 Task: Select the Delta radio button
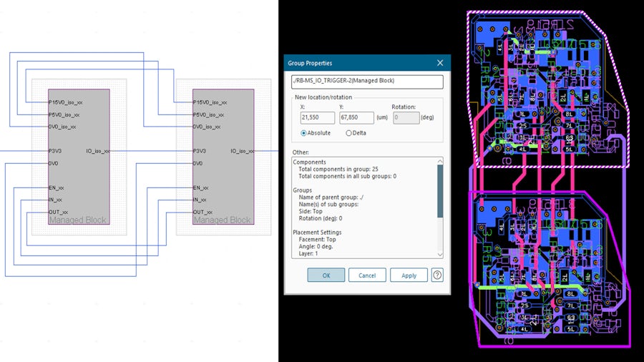click(x=349, y=132)
